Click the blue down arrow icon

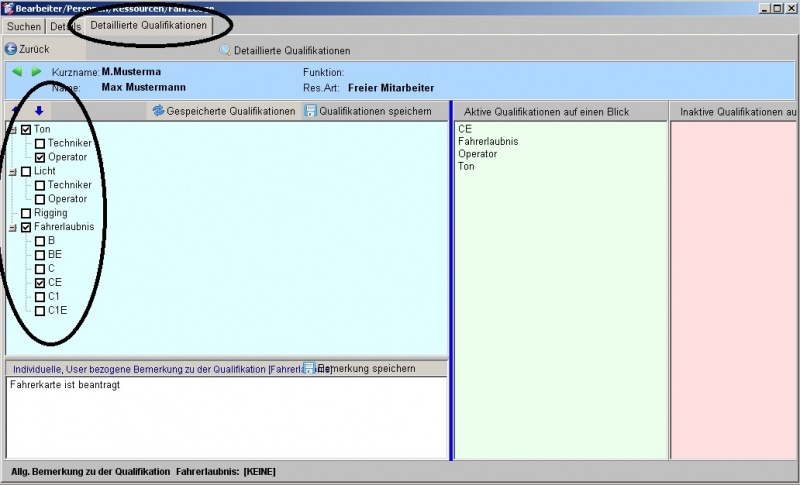pyautogui.click(x=39, y=111)
